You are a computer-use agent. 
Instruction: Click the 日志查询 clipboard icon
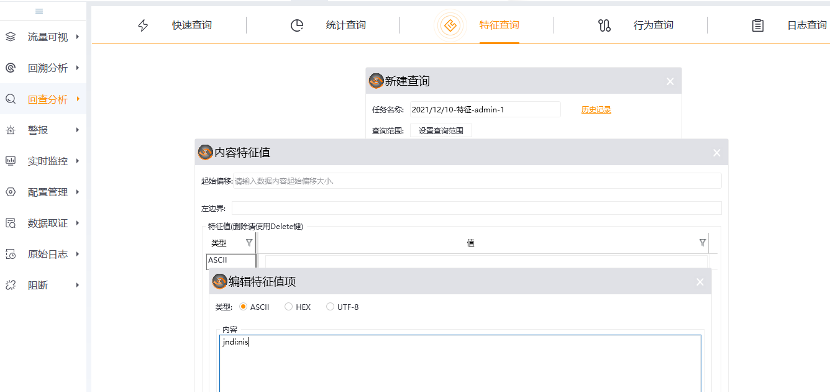[x=758, y=25]
